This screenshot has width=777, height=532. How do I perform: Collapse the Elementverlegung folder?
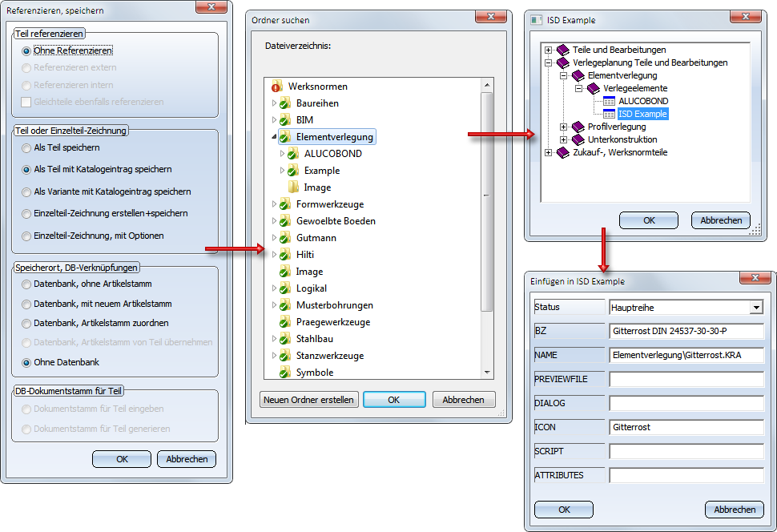click(274, 137)
